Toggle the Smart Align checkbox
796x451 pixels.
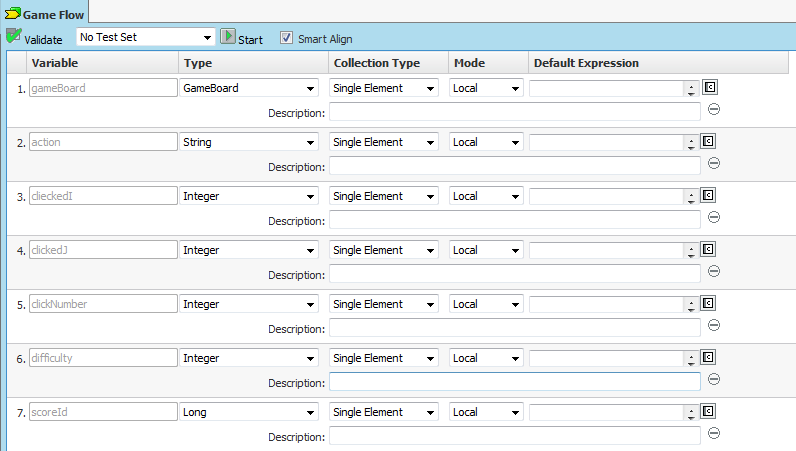click(286, 38)
